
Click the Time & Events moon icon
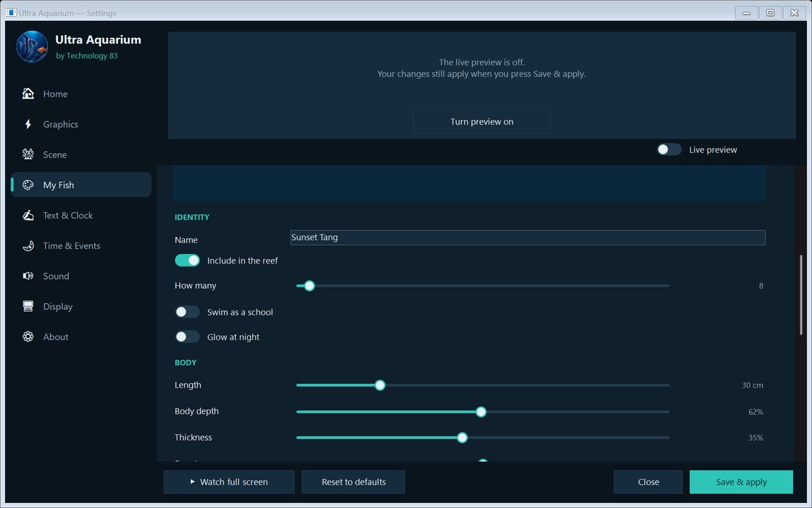(x=28, y=246)
